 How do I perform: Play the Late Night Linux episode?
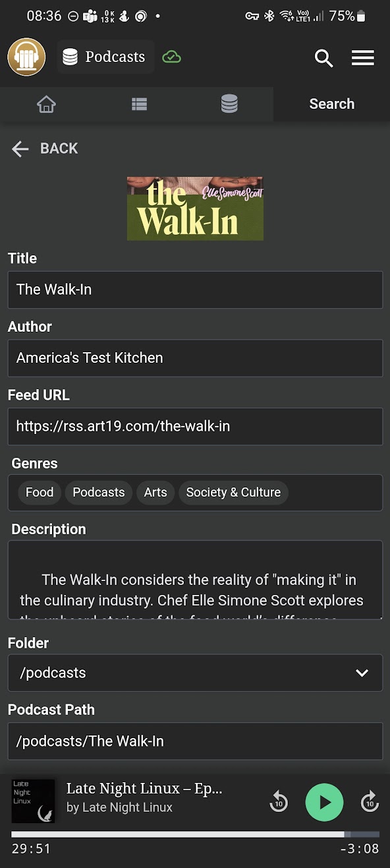(x=324, y=802)
